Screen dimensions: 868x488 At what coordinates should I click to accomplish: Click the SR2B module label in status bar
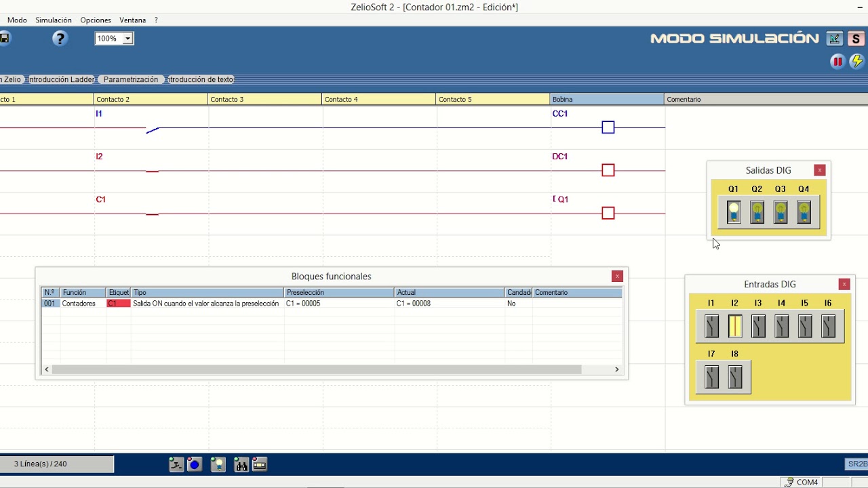pyautogui.click(x=857, y=464)
